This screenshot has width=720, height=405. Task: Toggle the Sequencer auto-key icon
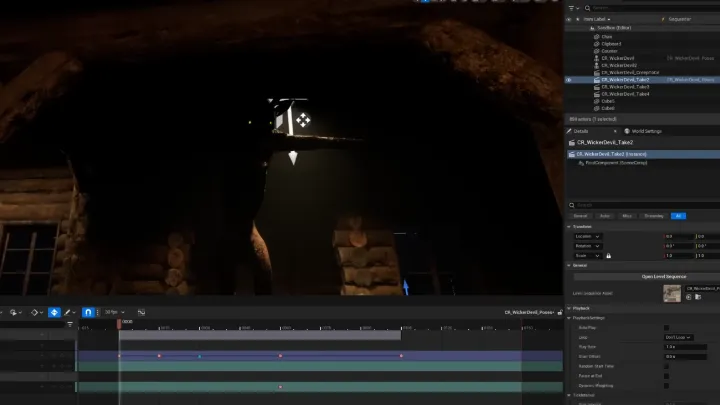[54, 312]
